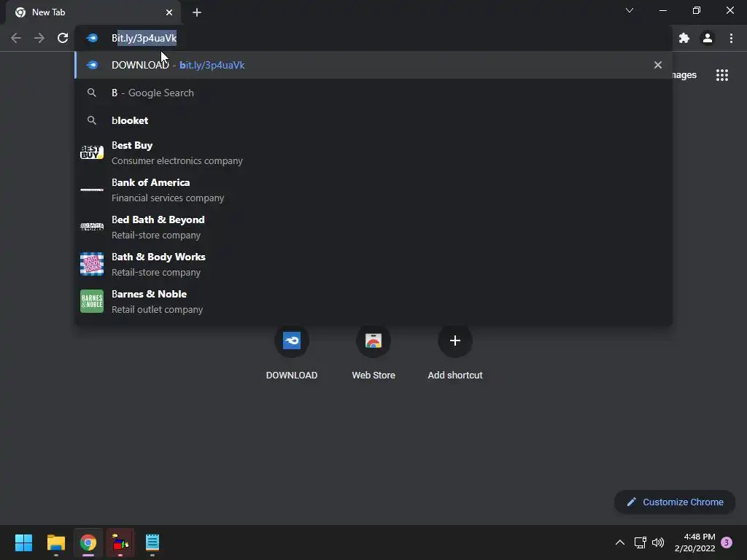
Task: Choose the blooket search suggestion
Action: pos(373,120)
